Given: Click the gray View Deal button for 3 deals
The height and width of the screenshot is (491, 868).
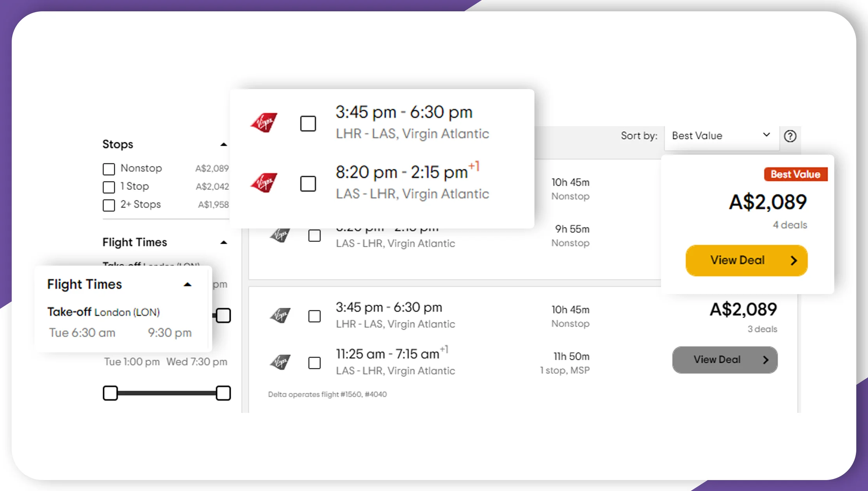Looking at the screenshot, I should pyautogui.click(x=725, y=360).
